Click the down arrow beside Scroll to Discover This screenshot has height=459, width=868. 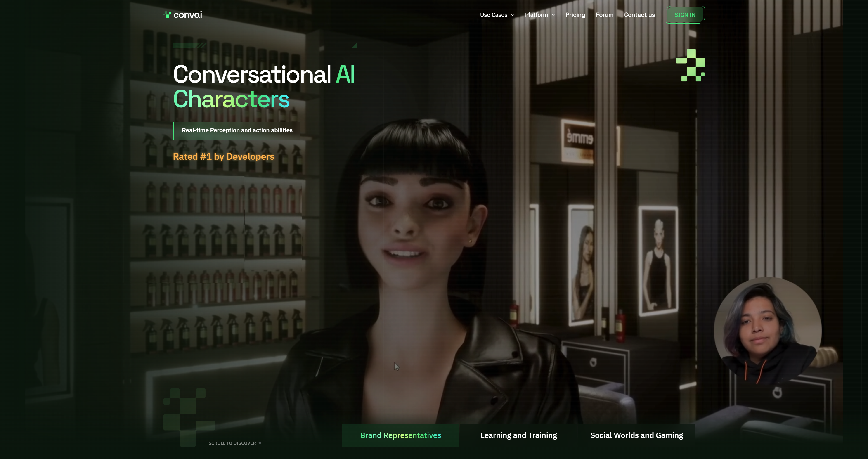coord(260,443)
